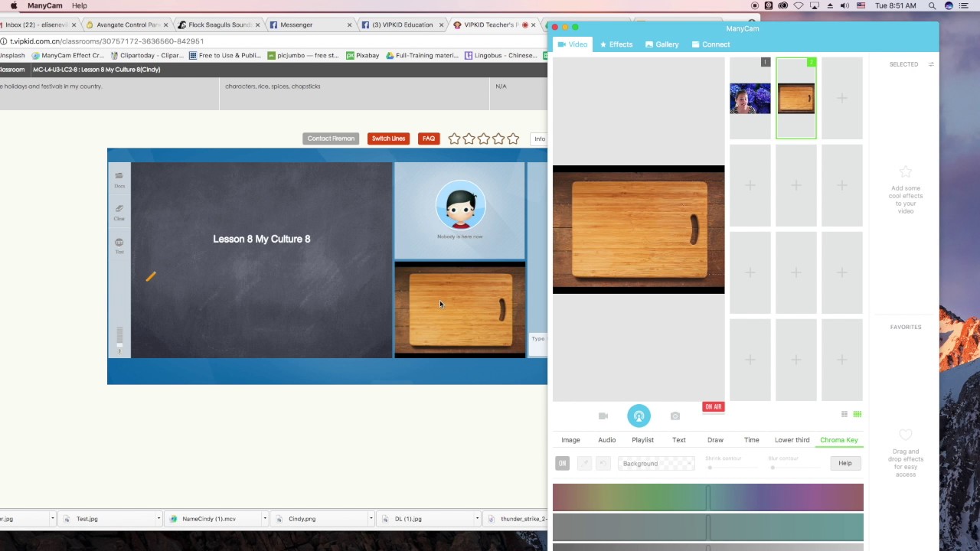980x551 pixels.
Task: Open Siri from the menu bar
Action: 949,5
